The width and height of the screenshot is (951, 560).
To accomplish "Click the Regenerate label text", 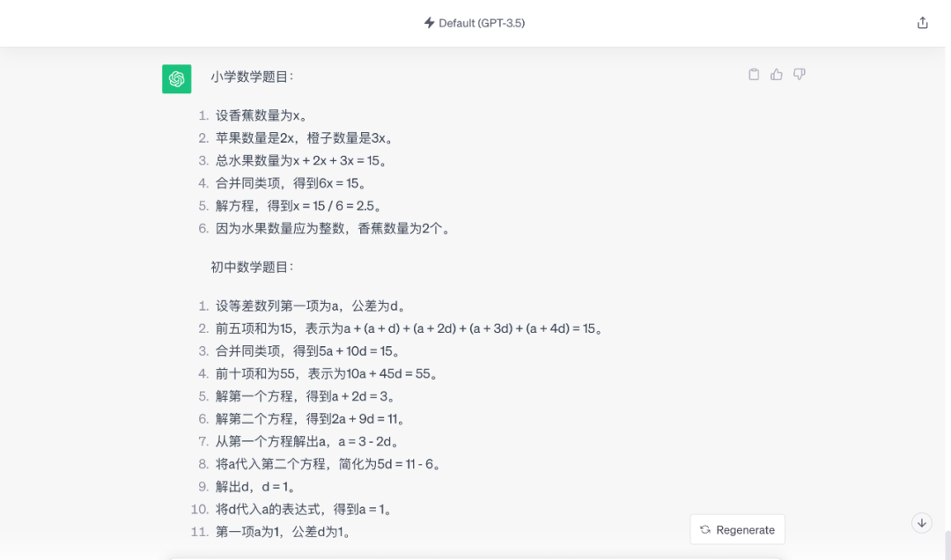I will pyautogui.click(x=744, y=529).
